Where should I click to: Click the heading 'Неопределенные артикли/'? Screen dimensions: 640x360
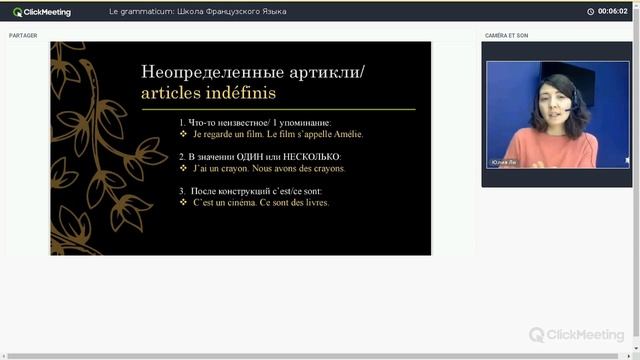(253, 72)
